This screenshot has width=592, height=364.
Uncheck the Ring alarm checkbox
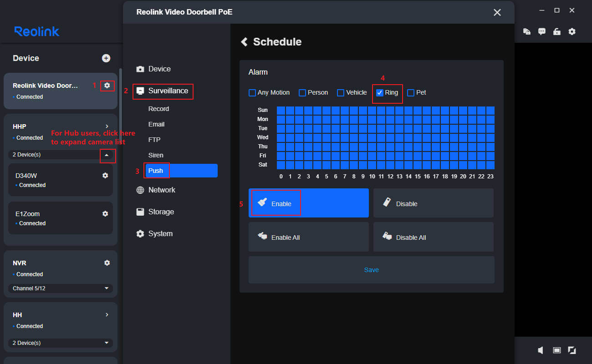point(380,93)
